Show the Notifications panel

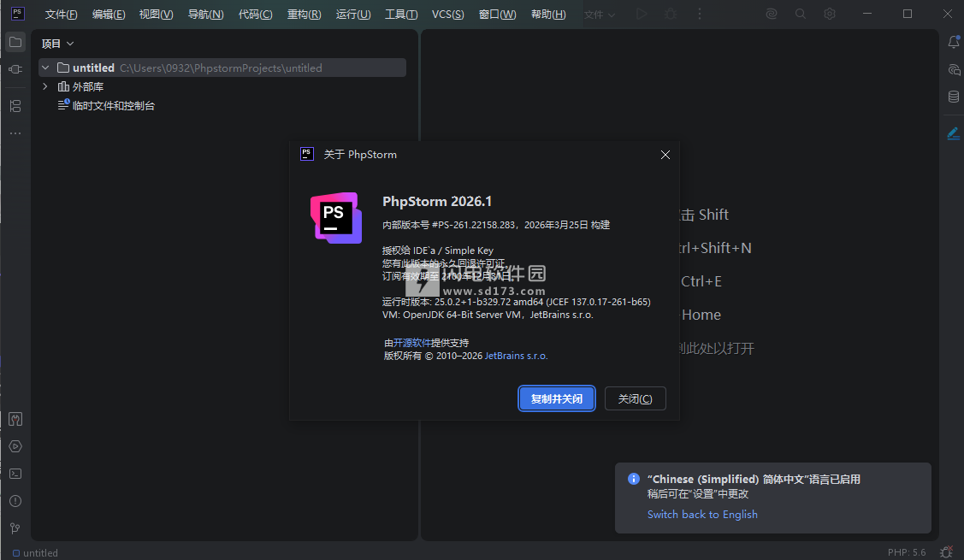pos(953,42)
